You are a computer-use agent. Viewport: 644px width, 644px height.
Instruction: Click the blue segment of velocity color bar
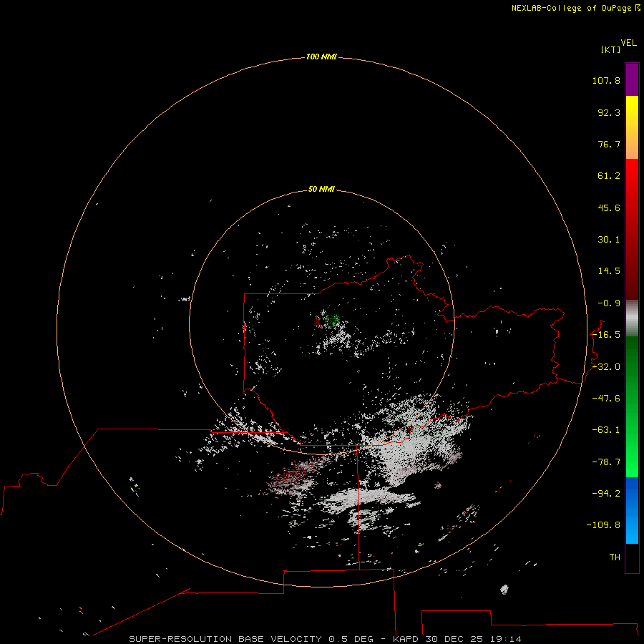632,510
